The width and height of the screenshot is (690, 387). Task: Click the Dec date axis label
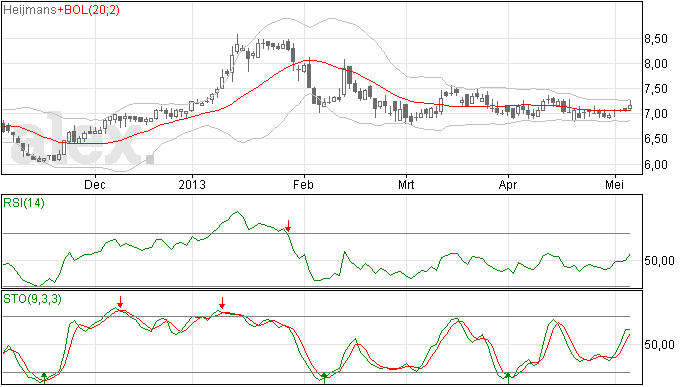pos(95,184)
